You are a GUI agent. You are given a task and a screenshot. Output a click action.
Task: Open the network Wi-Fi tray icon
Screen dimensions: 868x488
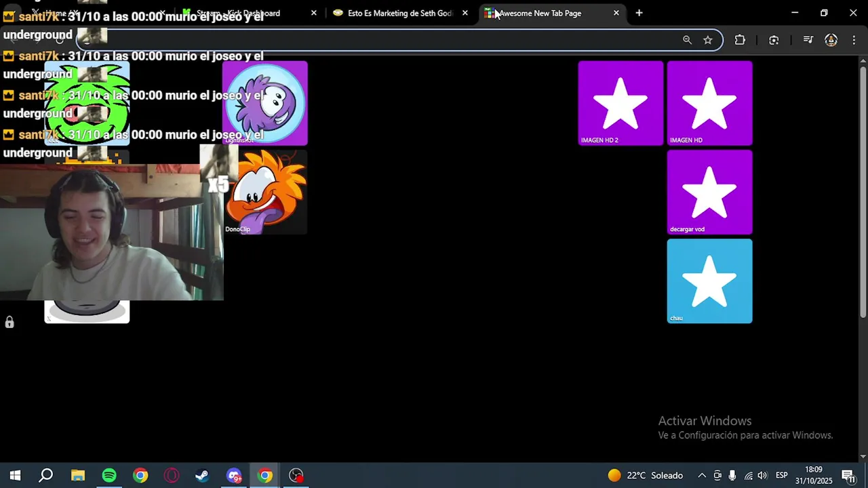(748, 475)
